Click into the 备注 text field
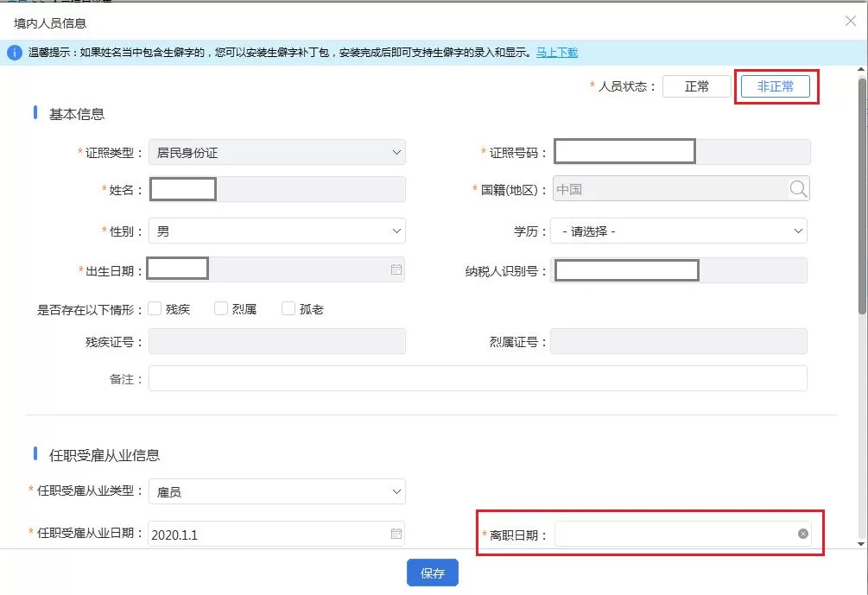This screenshot has height=595, width=868. tap(478, 378)
